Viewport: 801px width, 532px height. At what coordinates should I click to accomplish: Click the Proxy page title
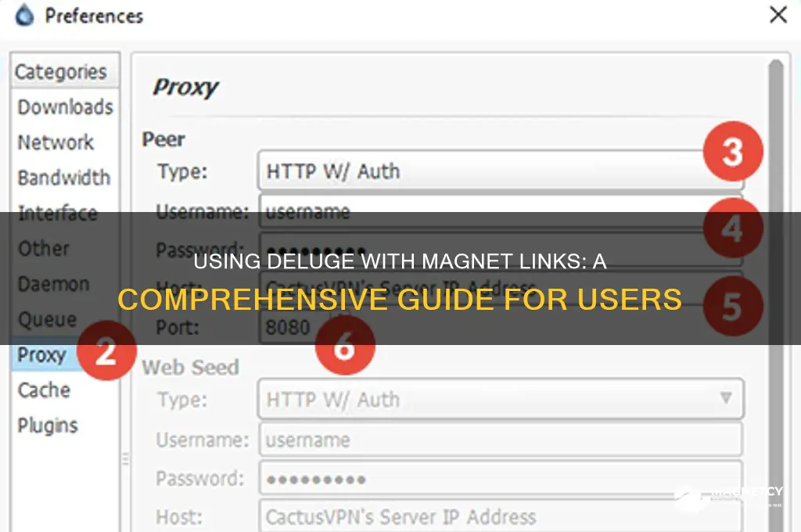point(186,88)
